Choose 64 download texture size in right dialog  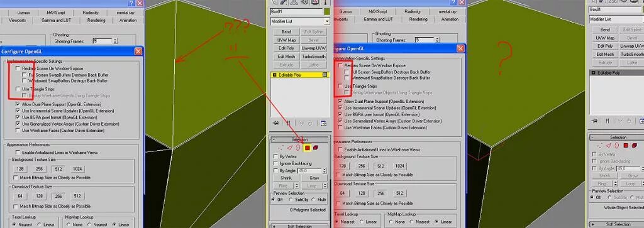click(x=342, y=193)
